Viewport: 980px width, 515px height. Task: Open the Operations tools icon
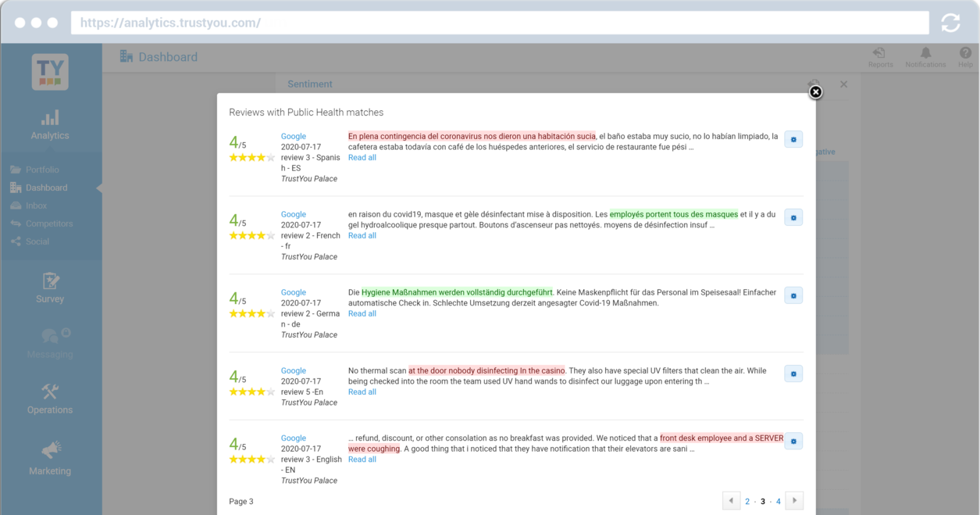(x=50, y=392)
